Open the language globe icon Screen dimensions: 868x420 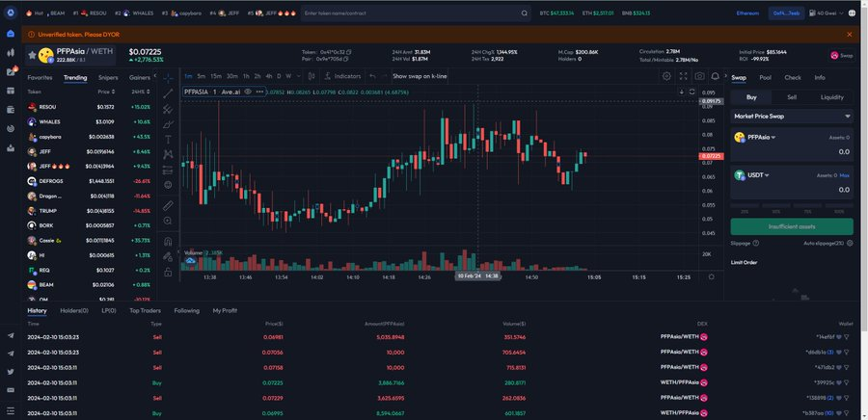pyautogui.click(x=852, y=13)
